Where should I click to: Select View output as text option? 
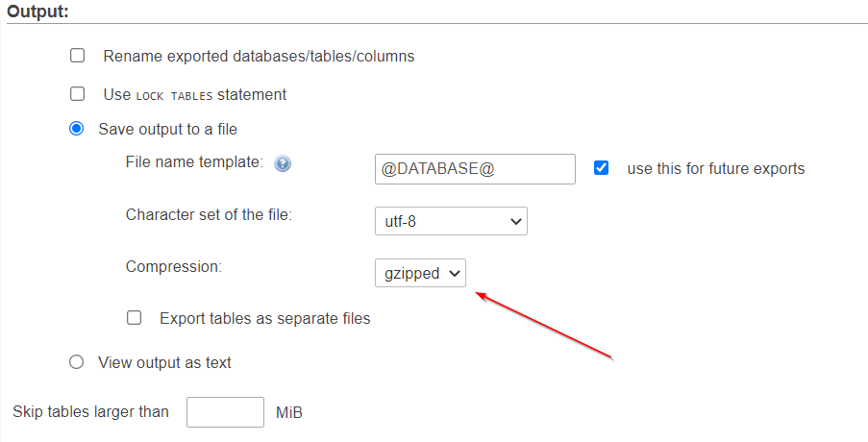click(x=76, y=362)
